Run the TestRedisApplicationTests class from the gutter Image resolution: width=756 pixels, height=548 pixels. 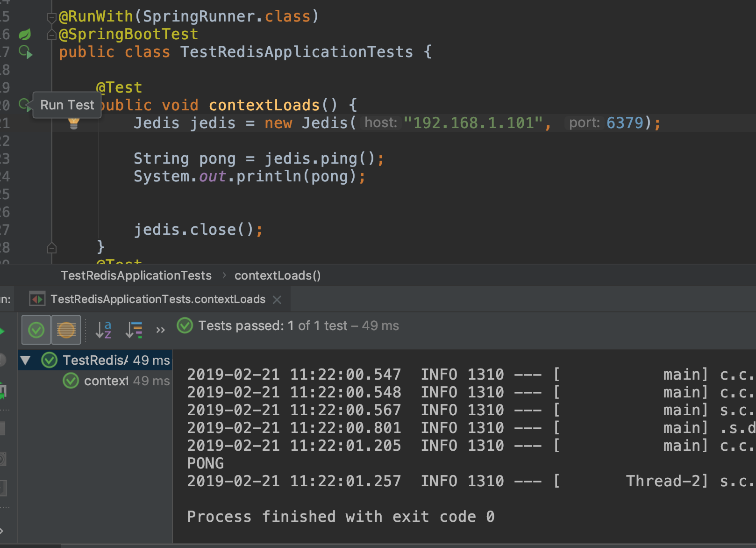click(x=25, y=52)
